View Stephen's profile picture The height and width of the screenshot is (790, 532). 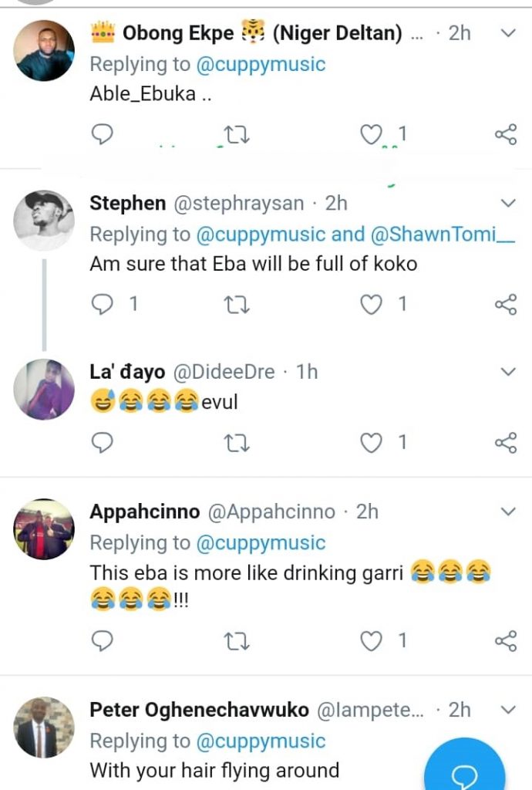(44, 220)
